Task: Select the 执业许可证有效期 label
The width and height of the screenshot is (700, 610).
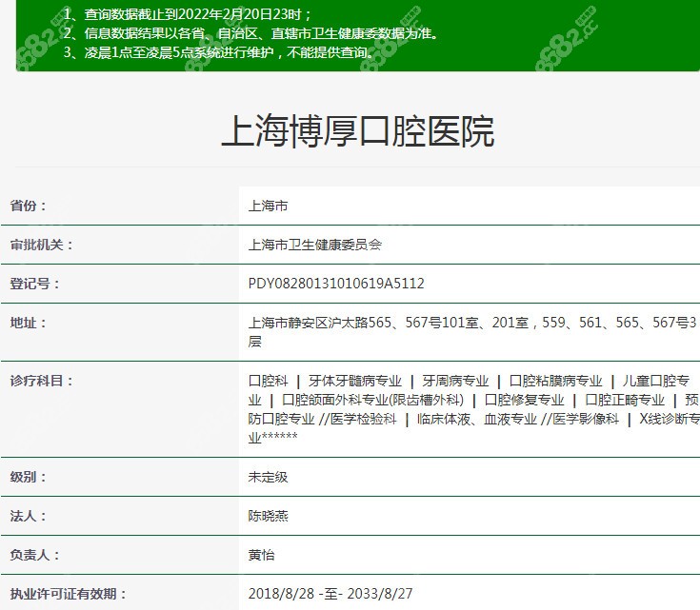Action: [x=68, y=594]
